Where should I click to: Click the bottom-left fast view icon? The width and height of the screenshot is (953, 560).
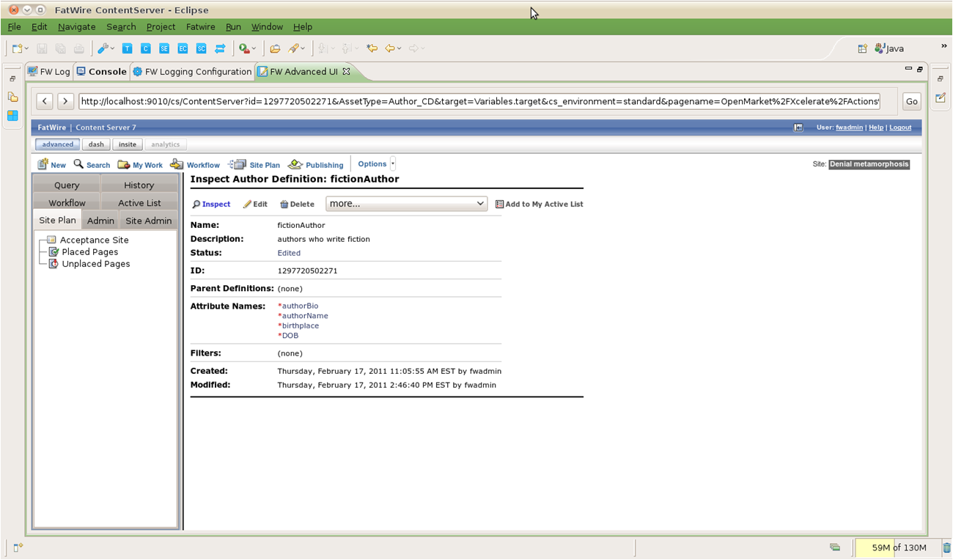18,548
